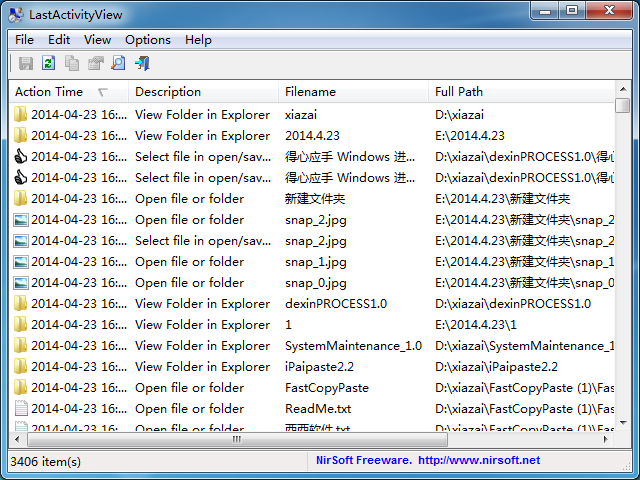Select the path E:\2014.4.23\新建文件夹 cell
640x480 pixels.
tap(502, 199)
